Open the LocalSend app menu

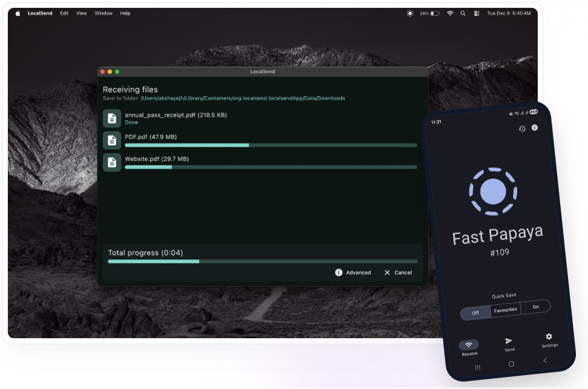coord(39,13)
